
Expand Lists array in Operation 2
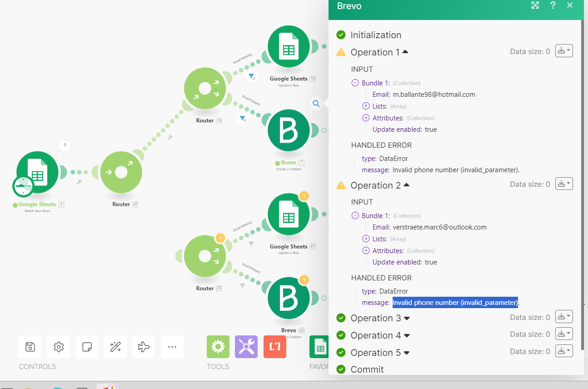[x=366, y=239]
